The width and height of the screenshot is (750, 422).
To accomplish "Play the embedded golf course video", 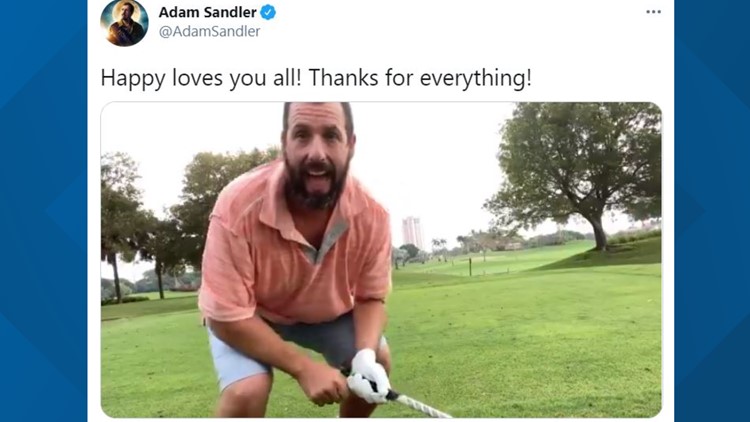I will 381,260.
